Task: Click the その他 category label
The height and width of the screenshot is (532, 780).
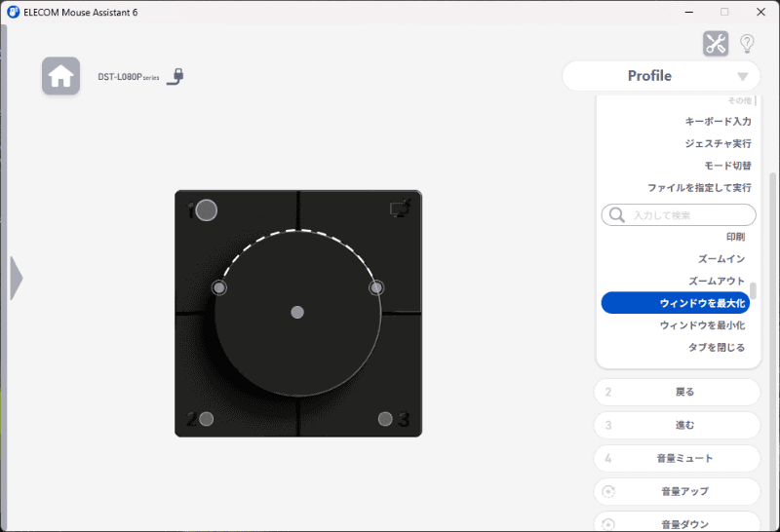Action: pos(740,101)
